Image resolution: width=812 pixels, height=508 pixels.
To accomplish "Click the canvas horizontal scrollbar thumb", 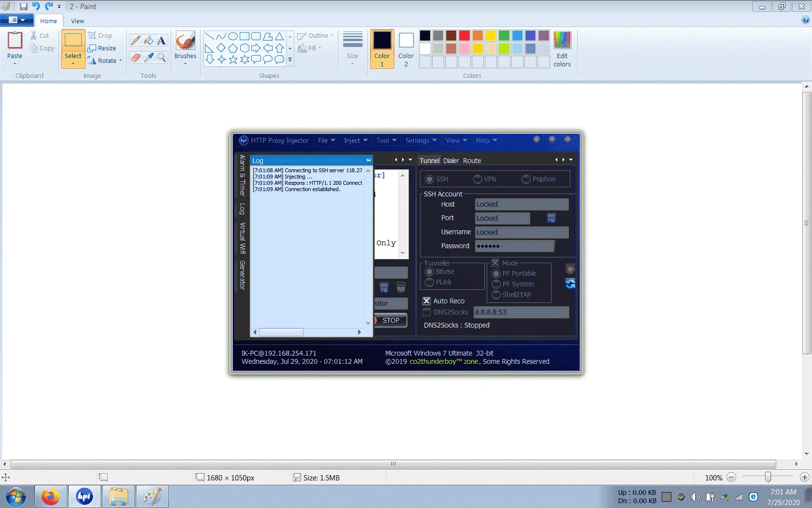I will coord(393,464).
